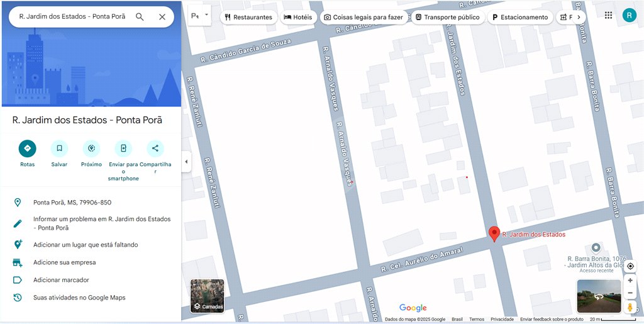Toggle the Camadas satellite layer
Viewport: 644px width, 324px height.
click(207, 296)
